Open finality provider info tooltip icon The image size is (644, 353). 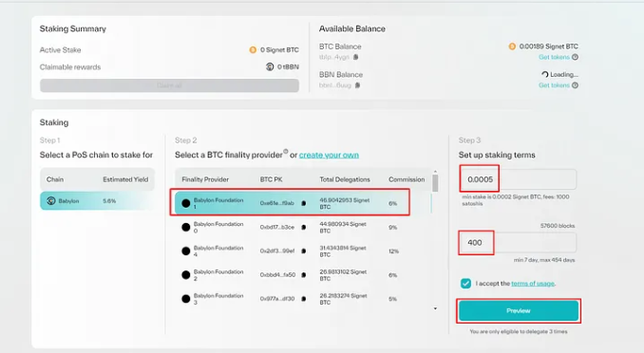point(286,152)
